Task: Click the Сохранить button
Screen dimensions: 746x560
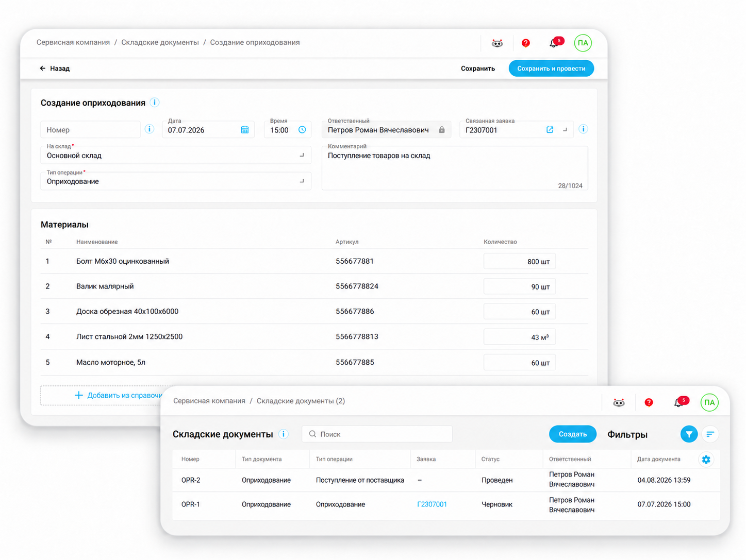Action: (478, 69)
